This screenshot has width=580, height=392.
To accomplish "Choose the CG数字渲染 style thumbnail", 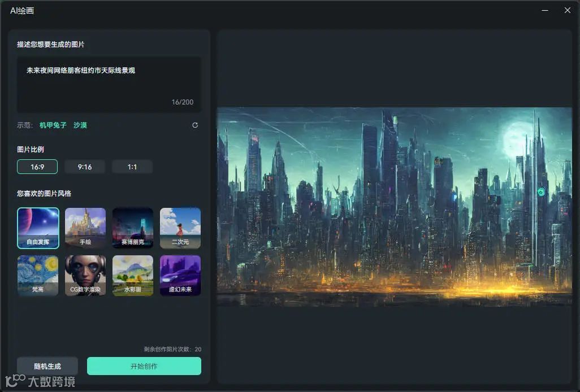I will click(x=85, y=276).
